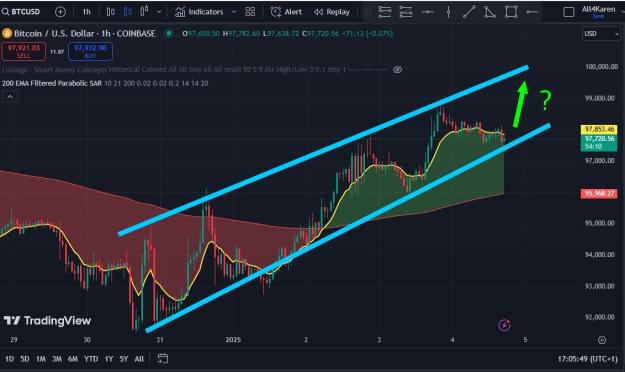Click the yellow 97,853.46 price label
The image size is (625, 372).
coord(599,129)
